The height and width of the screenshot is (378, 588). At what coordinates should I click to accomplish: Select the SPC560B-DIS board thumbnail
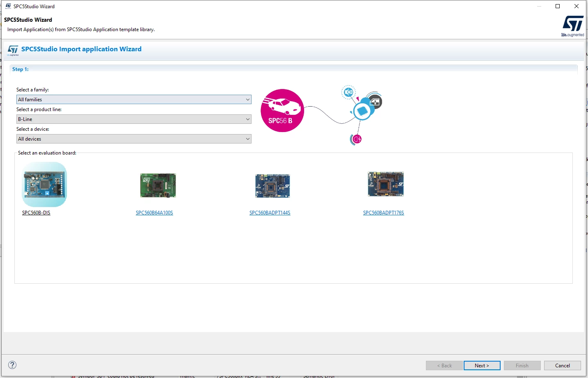click(x=44, y=184)
